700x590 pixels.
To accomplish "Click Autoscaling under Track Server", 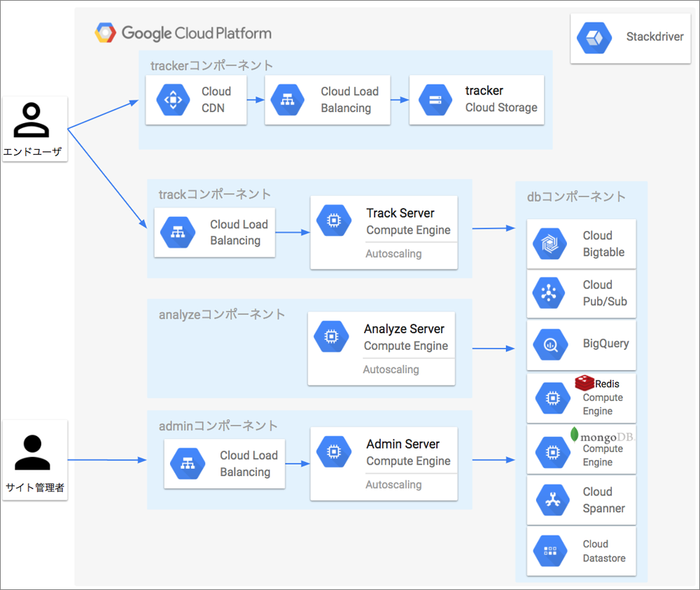I will coord(393,253).
